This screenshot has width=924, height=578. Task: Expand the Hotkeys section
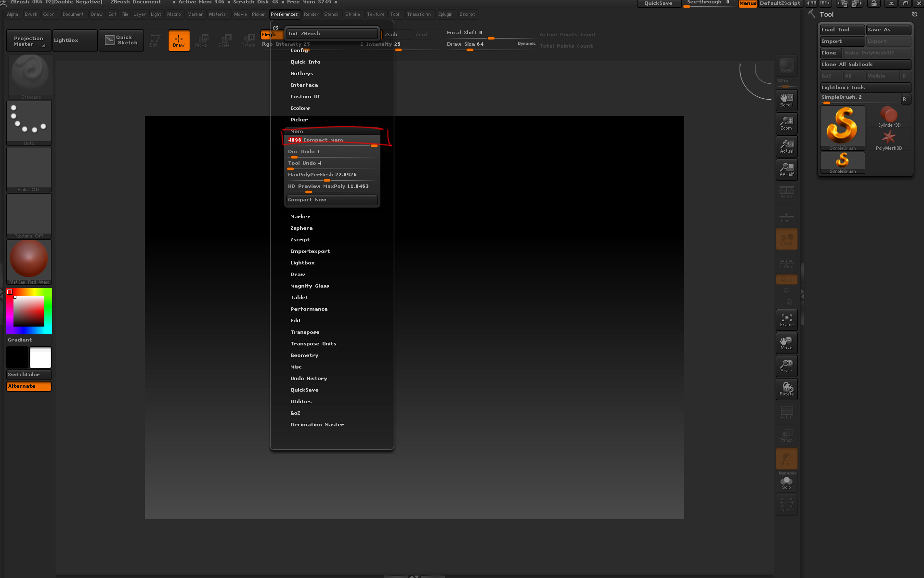[x=301, y=74]
